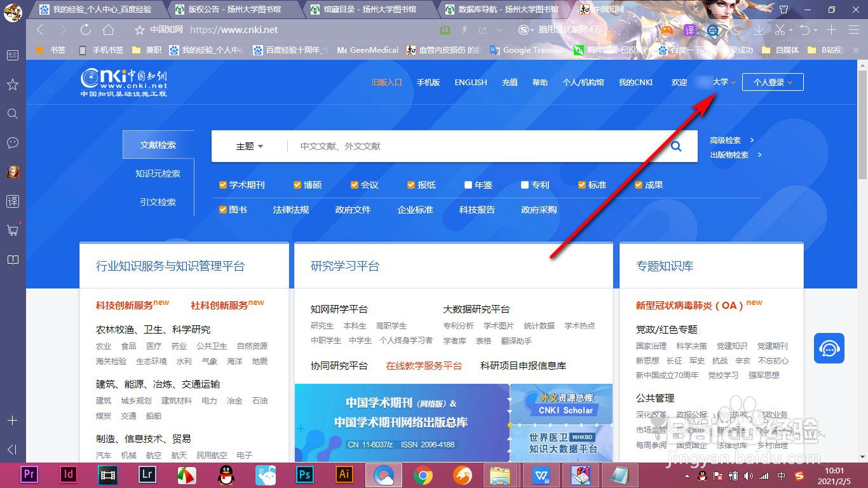Image resolution: width=868 pixels, height=488 pixels.
Task: Check the 专利 checkbox
Action: click(525, 185)
